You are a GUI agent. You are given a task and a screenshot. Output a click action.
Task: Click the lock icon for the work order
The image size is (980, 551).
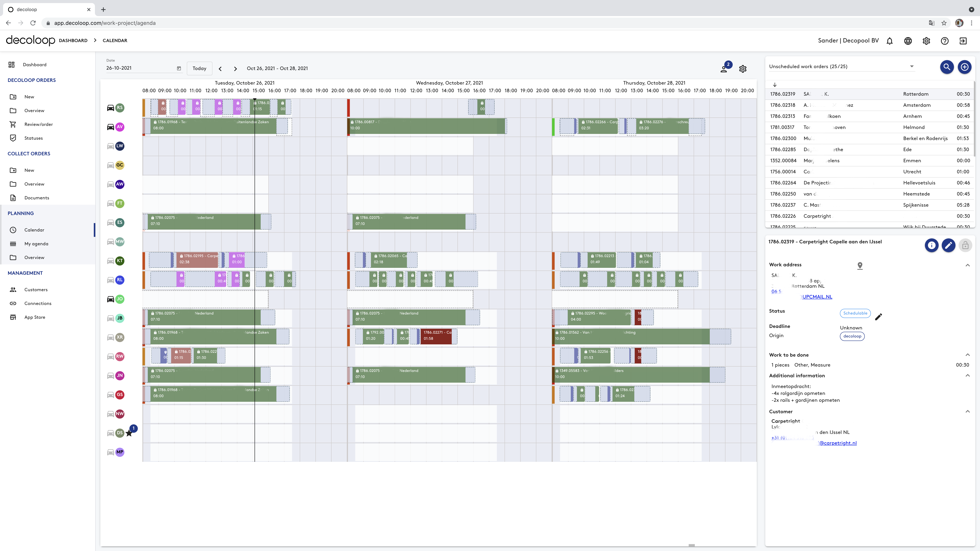click(x=965, y=245)
